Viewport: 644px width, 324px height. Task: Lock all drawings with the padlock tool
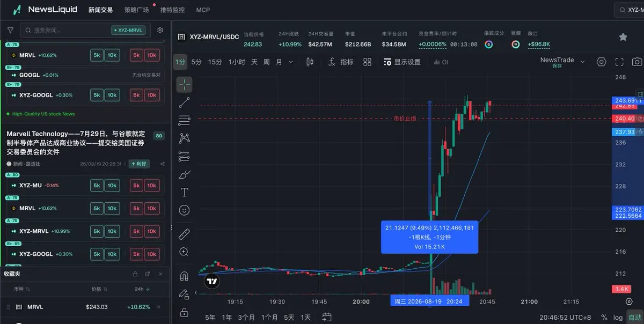[x=184, y=312]
